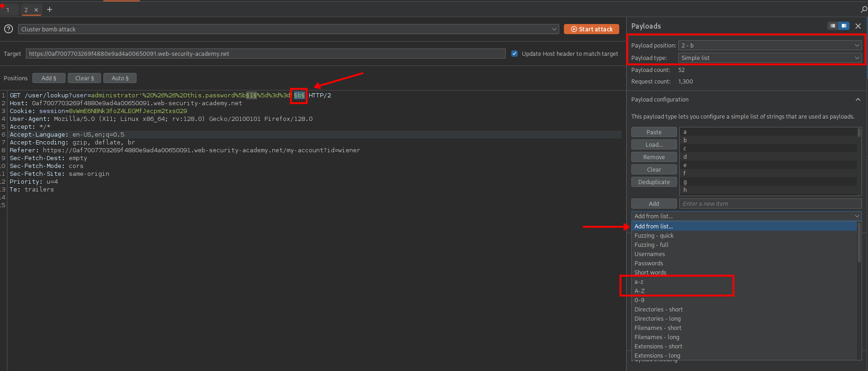Choose a-z from the Add from list menu
This screenshot has height=371, width=868.
click(x=639, y=282)
